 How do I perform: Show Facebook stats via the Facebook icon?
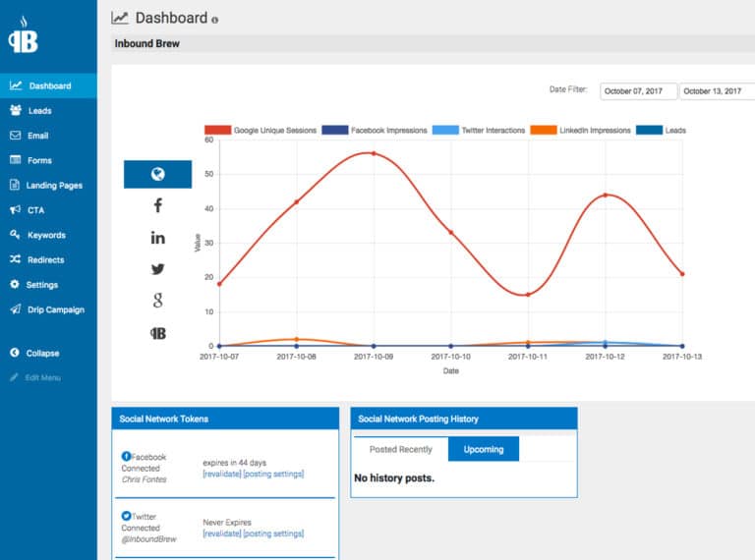[x=157, y=205]
